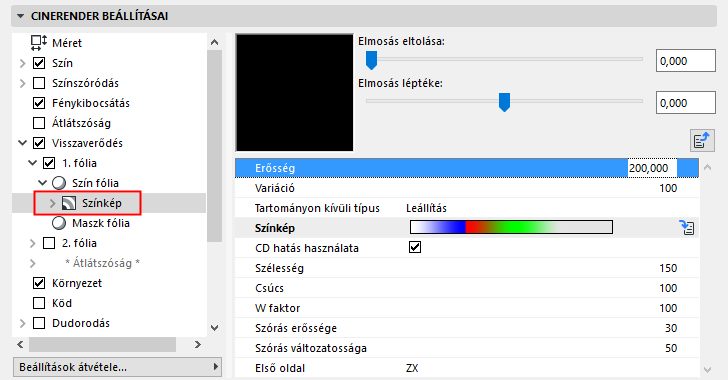Click the Méret size icon
The width and height of the screenshot is (728, 380).
[39, 43]
